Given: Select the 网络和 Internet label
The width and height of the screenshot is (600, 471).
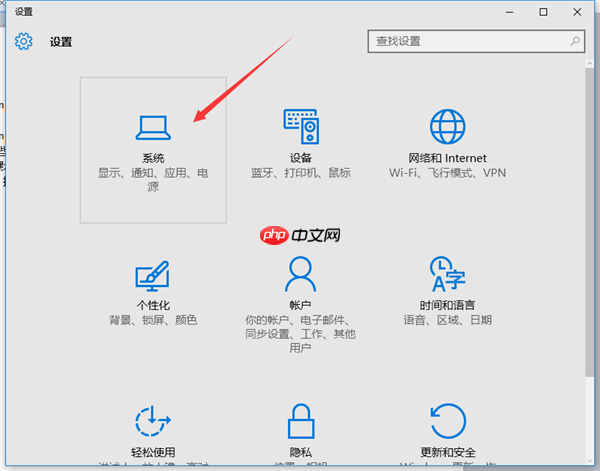Looking at the screenshot, I should click(447, 158).
